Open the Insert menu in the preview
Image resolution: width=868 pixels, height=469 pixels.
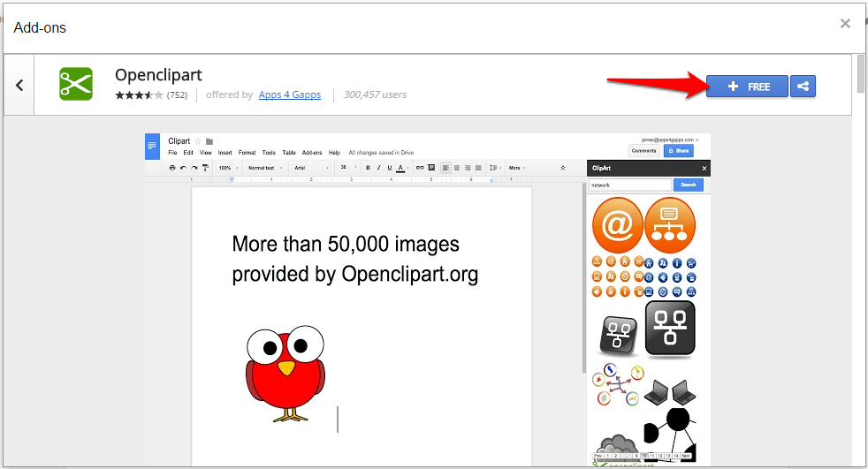225,153
